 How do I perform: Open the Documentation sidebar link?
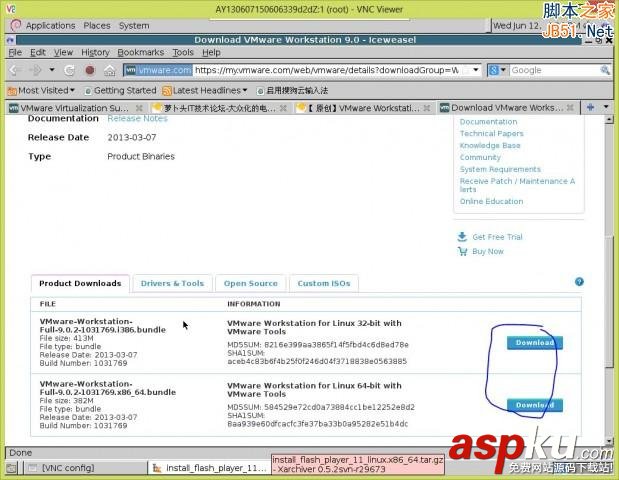(488, 122)
